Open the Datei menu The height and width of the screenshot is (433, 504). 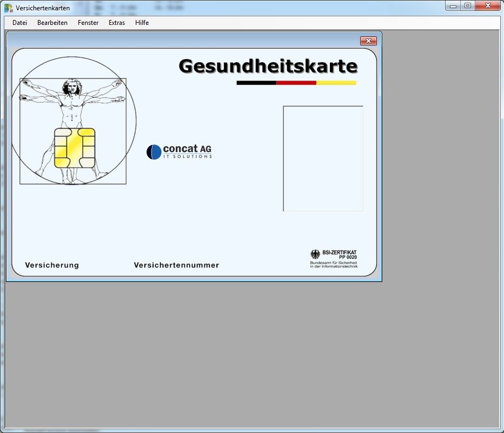[19, 23]
